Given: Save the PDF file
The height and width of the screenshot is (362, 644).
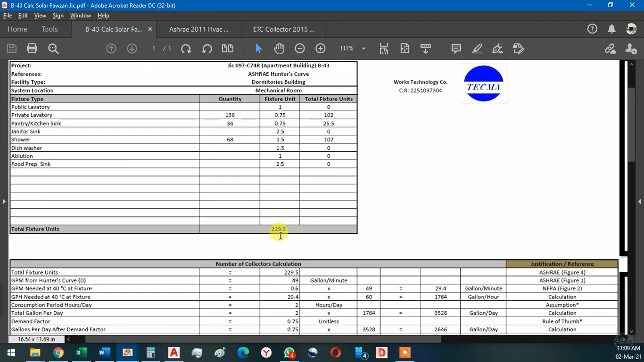Looking at the screenshot, I should (x=12, y=48).
